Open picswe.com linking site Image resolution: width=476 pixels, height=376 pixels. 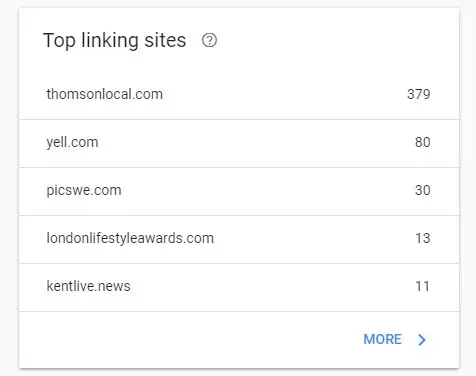click(84, 190)
